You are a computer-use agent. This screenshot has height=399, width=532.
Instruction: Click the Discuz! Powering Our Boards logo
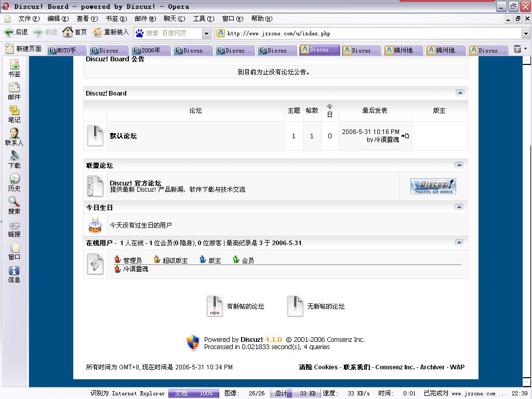coord(433,187)
